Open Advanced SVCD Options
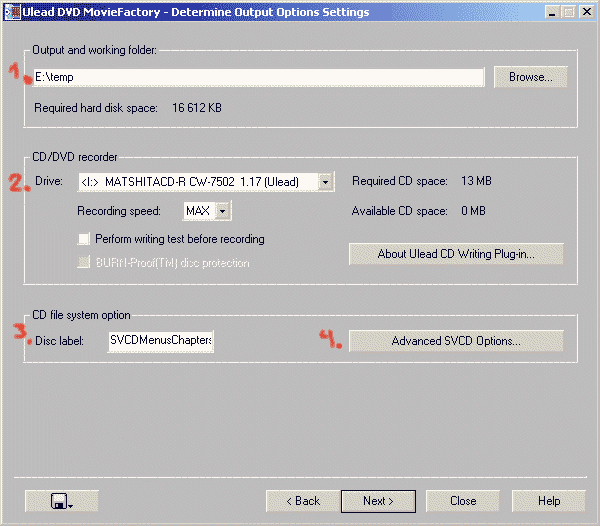 click(456, 341)
